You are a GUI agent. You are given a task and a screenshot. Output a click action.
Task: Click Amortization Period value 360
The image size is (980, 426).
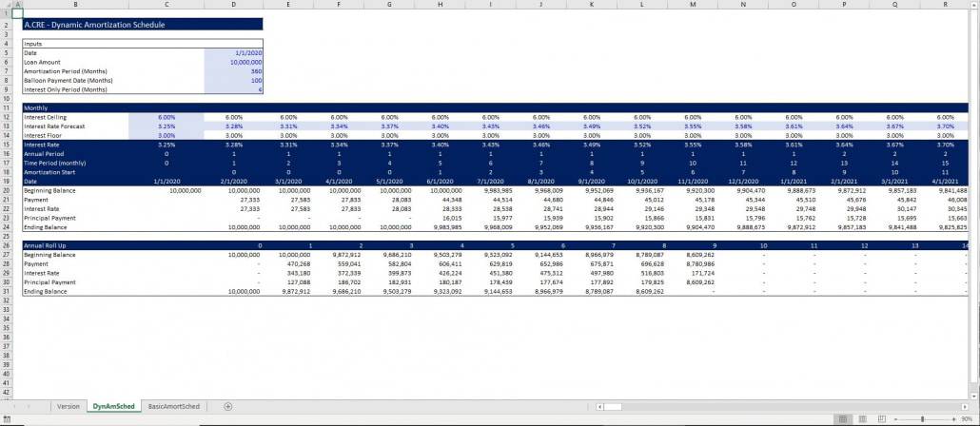(233, 72)
